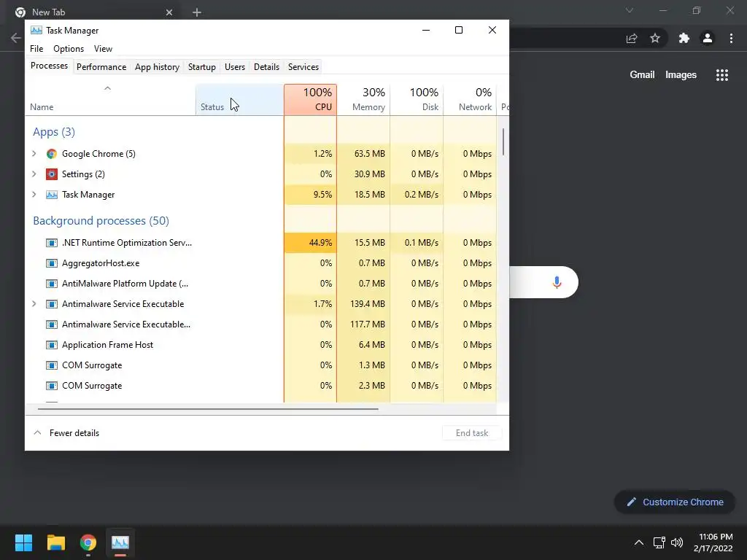Screen dimensions: 747x560
Task: Expand Antimalware Service Executable group
Action: (x=34, y=304)
